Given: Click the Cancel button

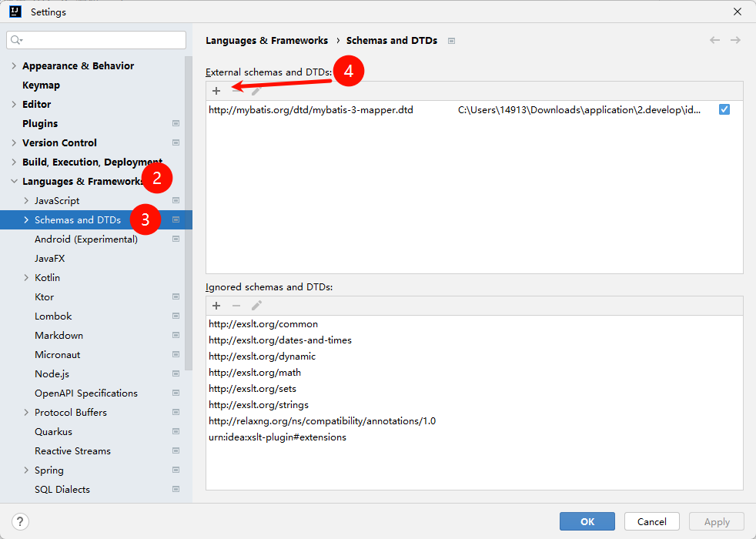Looking at the screenshot, I should tap(651, 521).
